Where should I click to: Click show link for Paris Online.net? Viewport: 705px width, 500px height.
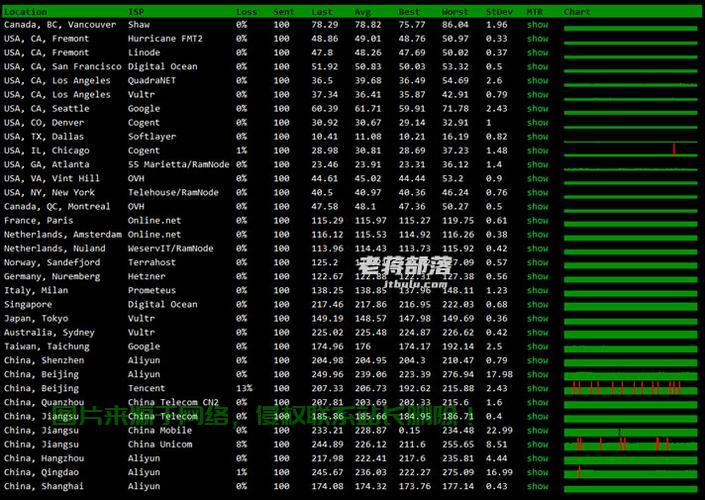pyautogui.click(x=537, y=220)
